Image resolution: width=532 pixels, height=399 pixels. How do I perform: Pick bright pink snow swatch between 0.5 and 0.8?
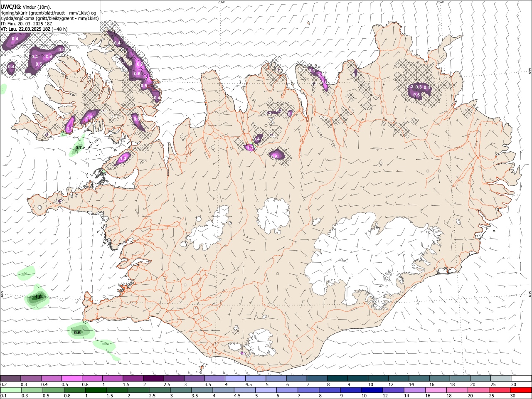[x=72, y=378]
